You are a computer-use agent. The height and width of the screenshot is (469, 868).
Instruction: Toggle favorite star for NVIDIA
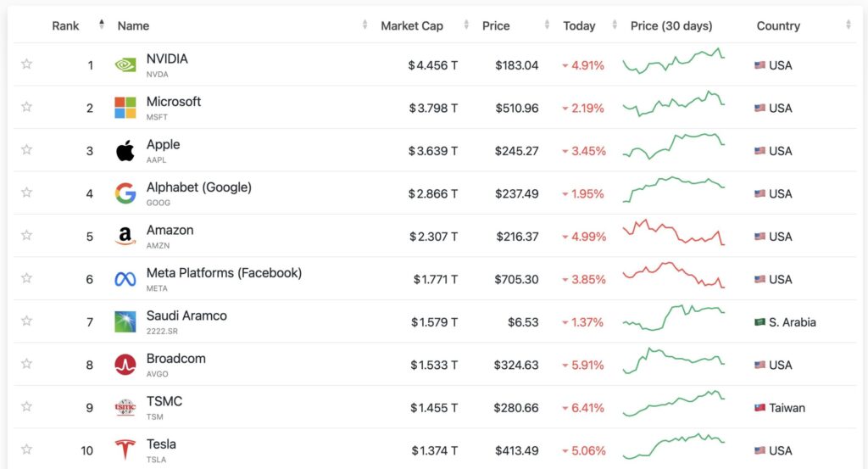point(26,64)
